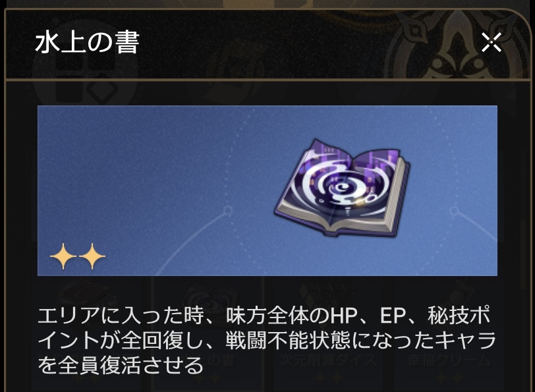Click the open purple spiral book icon
The height and width of the screenshot is (392, 535).
[x=342, y=188]
